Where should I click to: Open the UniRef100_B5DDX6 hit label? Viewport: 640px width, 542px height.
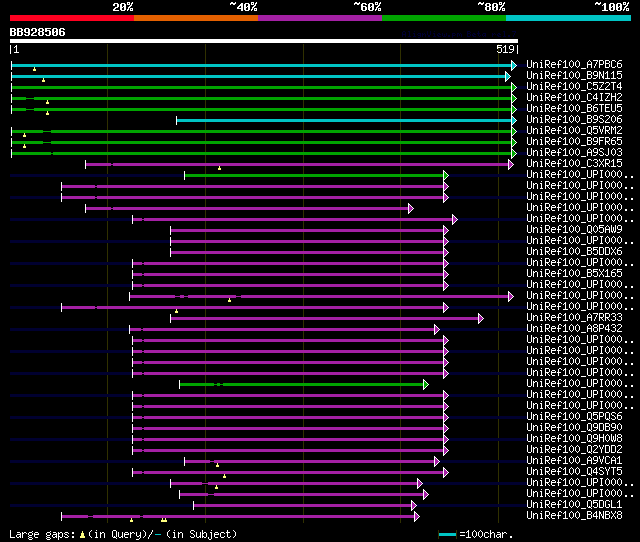click(x=574, y=252)
